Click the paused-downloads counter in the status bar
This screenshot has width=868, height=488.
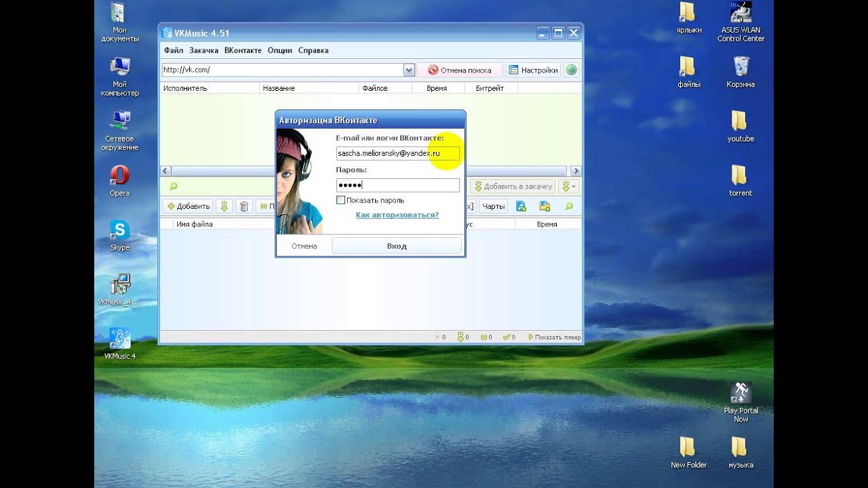pyautogui.click(x=486, y=337)
